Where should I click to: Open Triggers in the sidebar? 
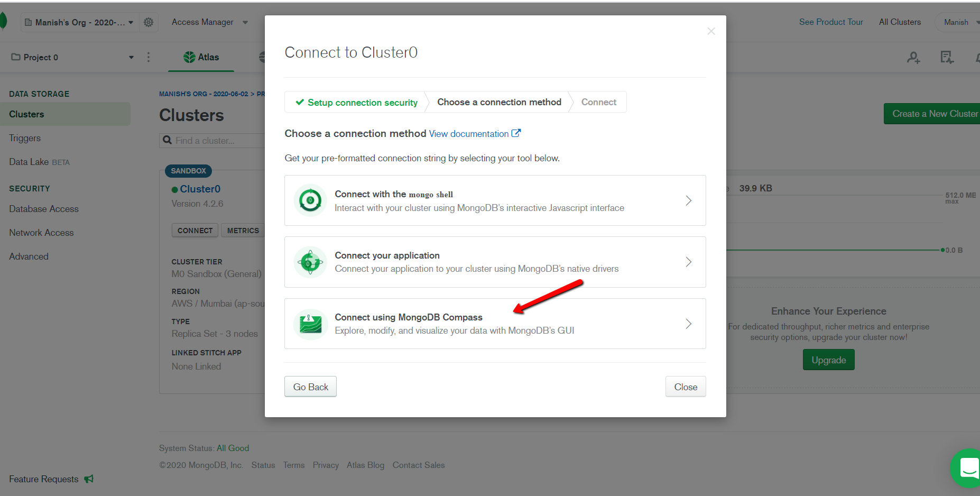pos(25,138)
